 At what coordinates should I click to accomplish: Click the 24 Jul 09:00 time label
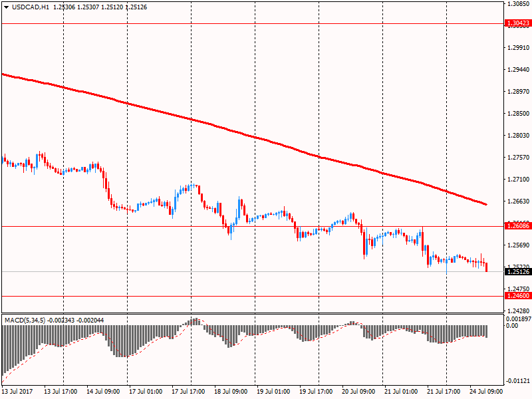(x=486, y=392)
